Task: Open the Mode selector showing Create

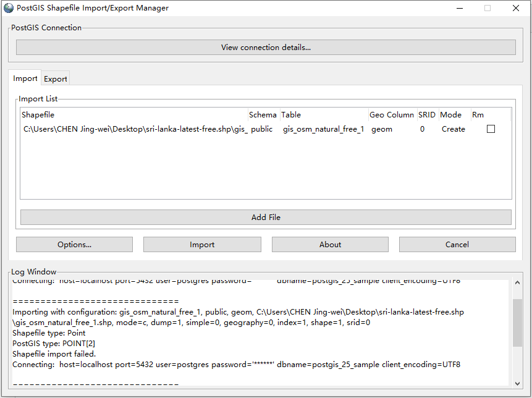Action: (453, 129)
